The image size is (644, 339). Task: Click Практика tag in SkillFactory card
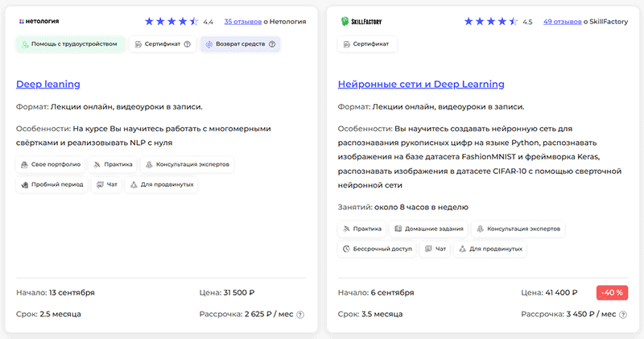[x=361, y=229]
